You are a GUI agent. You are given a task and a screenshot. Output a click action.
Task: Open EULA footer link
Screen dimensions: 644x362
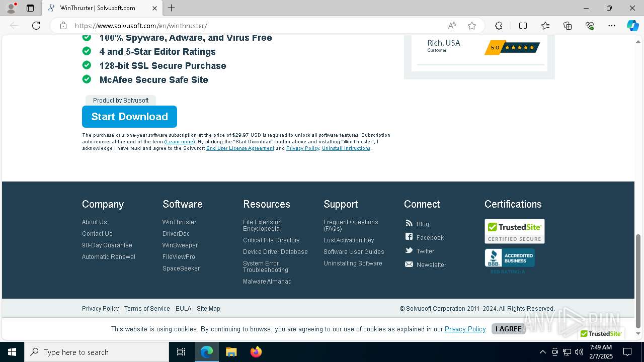[183, 309]
